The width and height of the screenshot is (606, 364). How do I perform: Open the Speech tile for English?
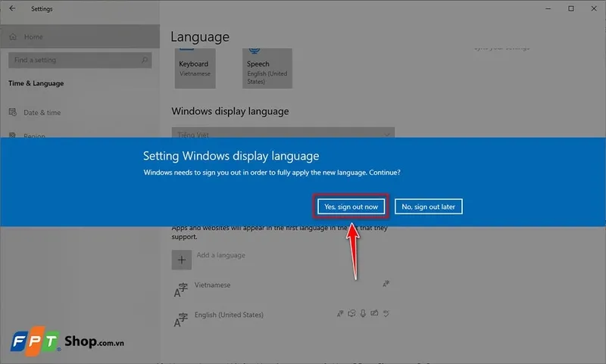point(267,69)
